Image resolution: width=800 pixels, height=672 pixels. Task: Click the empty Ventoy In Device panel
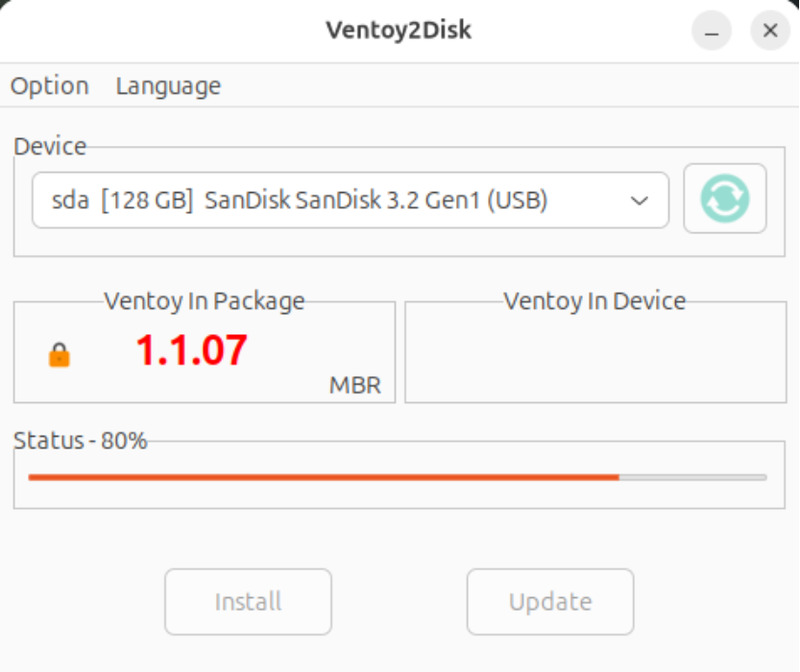pyautogui.click(x=594, y=357)
